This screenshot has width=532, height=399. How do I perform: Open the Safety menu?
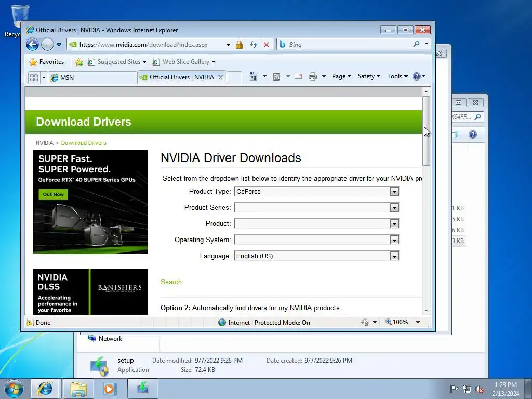[369, 76]
